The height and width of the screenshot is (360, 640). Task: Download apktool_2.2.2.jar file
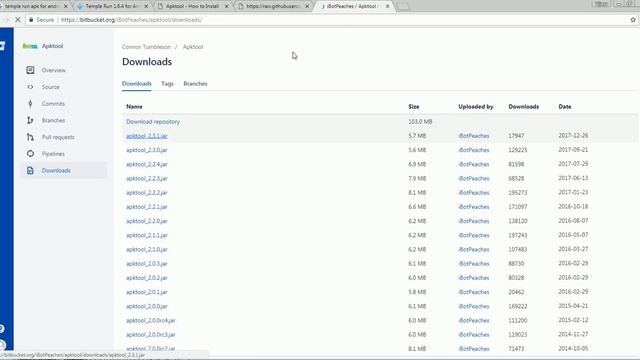(147, 193)
